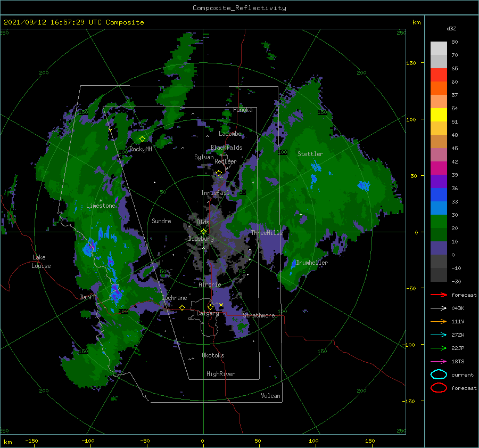Click the cyan 27ZW arrow in the legend
Image resolution: width=479 pixels, height=448 pixels.
[439, 335]
